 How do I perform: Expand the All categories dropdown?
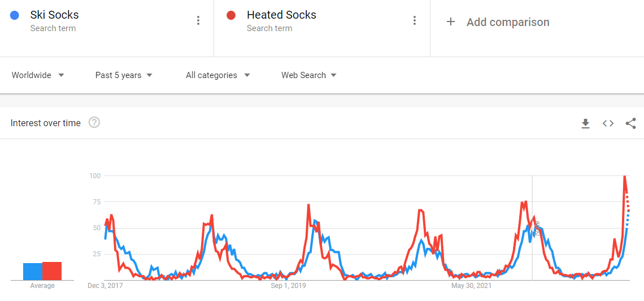pos(217,75)
